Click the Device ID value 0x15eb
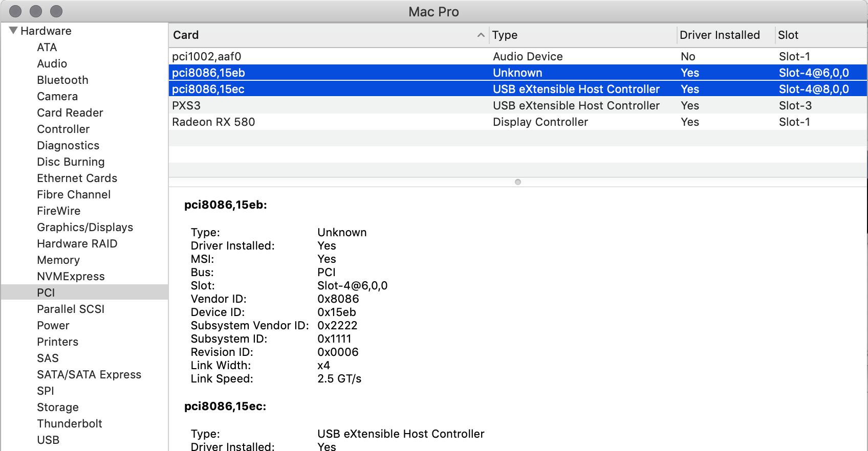The height and width of the screenshot is (451, 868). coord(337,312)
